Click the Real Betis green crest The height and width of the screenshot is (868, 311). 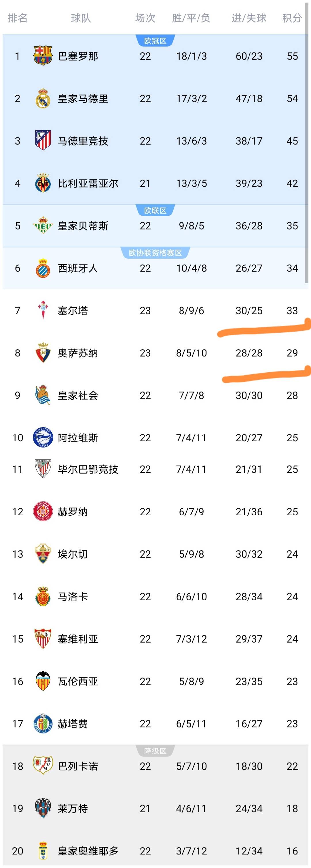pos(43,226)
